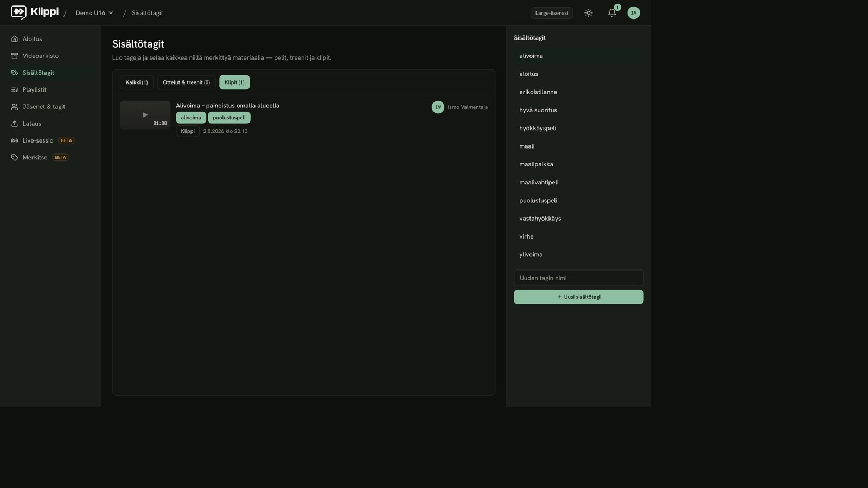Open the Videoarkisto archive icon
This screenshot has width=868, height=488.
(x=15, y=56)
